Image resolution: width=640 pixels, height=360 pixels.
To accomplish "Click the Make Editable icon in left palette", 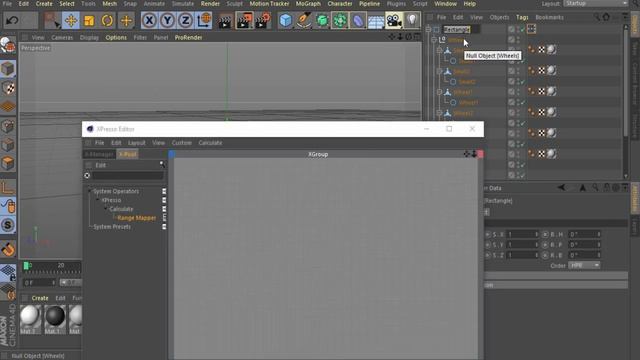I will coord(8,45).
